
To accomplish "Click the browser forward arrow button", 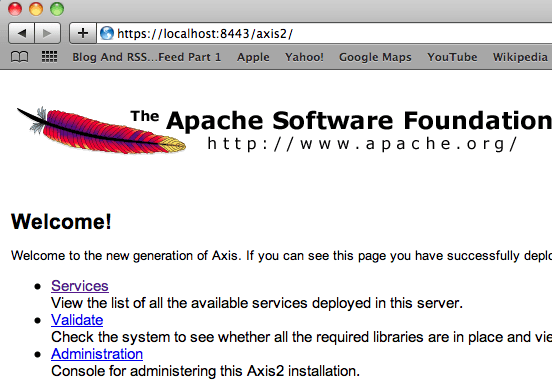I will click(48, 33).
